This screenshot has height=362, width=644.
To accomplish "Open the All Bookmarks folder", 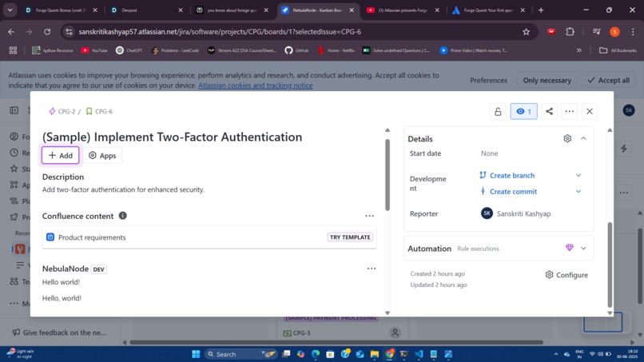I will point(618,50).
